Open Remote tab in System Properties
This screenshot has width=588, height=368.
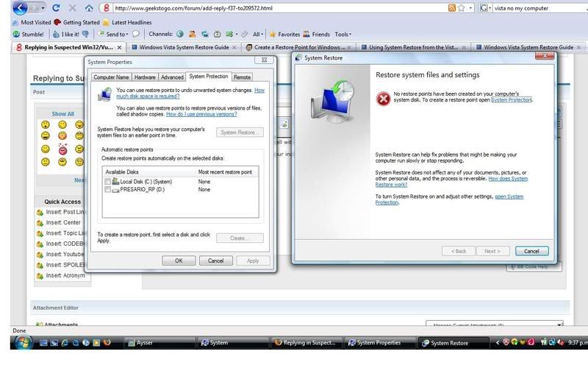pos(242,77)
